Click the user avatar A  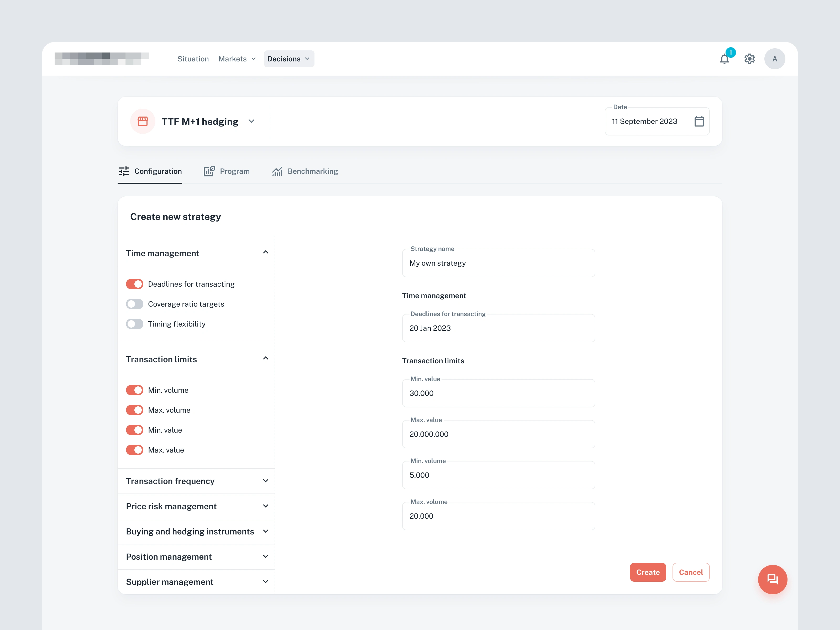point(774,59)
